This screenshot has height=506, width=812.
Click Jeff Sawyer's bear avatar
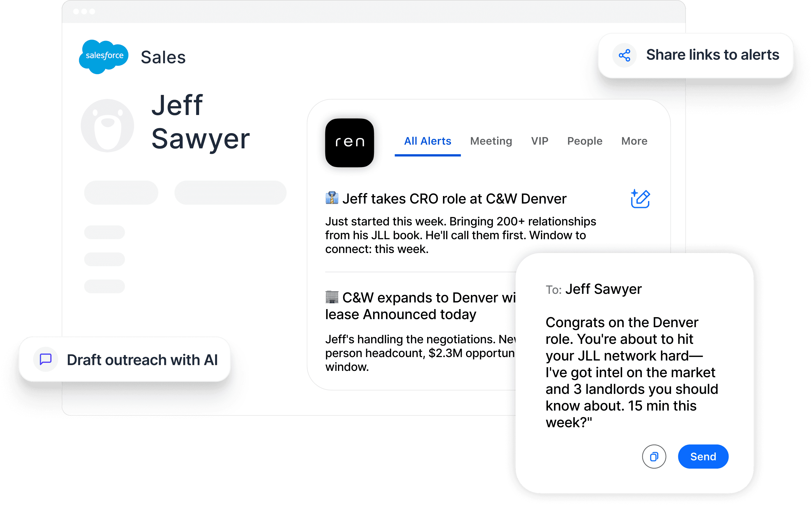[107, 125]
